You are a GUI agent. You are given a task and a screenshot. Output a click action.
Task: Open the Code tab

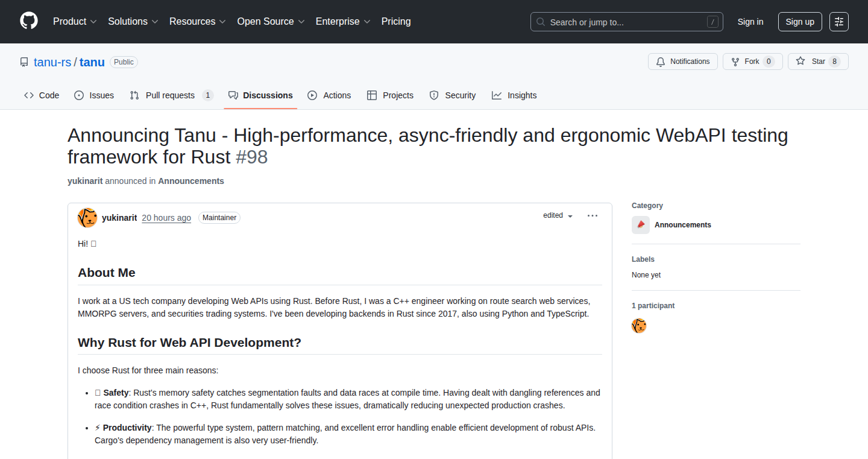[x=42, y=95]
